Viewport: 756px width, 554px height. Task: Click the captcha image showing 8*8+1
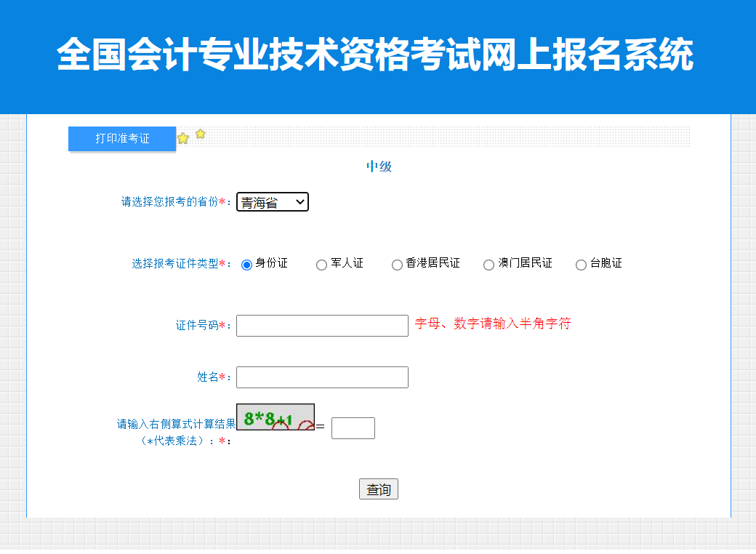point(276,417)
